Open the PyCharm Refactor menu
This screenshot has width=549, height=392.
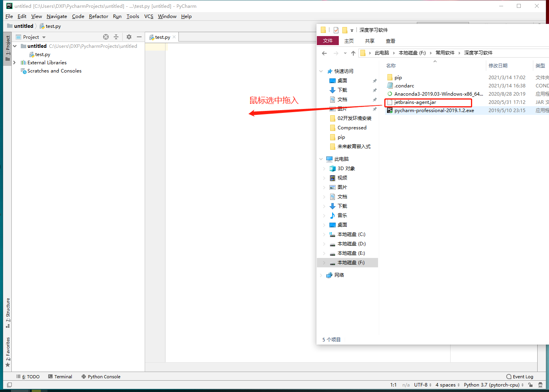point(98,16)
